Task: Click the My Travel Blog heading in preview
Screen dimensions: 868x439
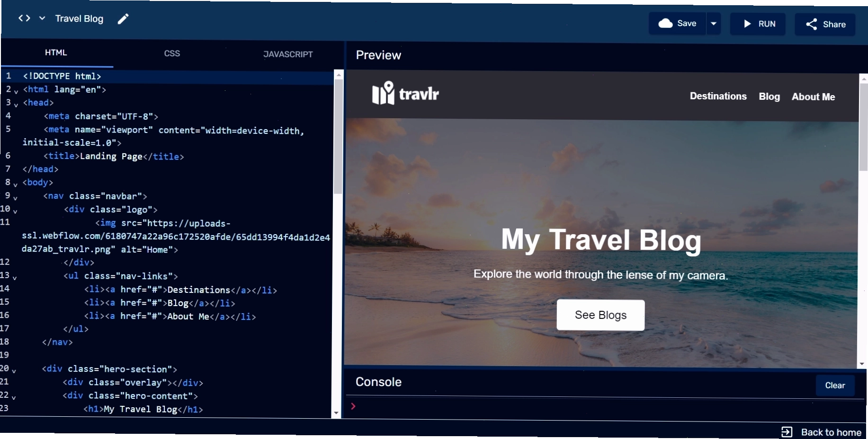Action: click(x=601, y=240)
